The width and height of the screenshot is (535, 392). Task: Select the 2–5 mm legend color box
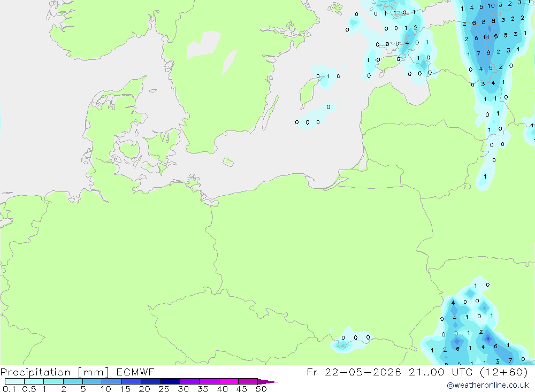click(x=73, y=381)
